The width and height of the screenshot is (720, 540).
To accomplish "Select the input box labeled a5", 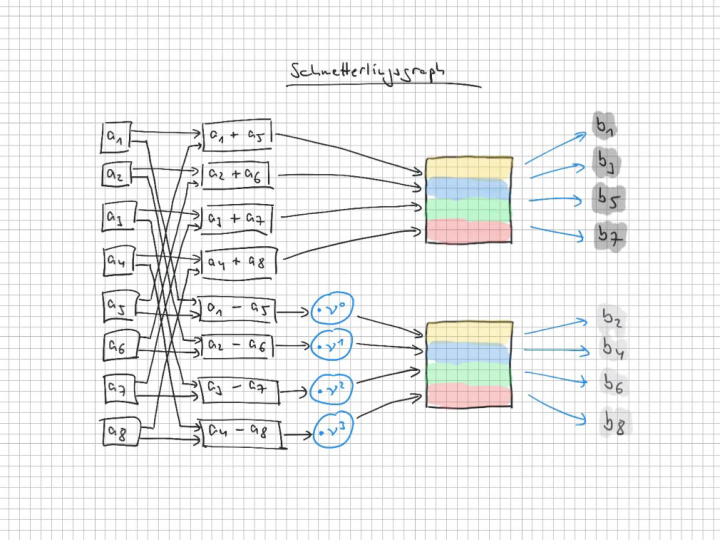I will pyautogui.click(x=120, y=305).
